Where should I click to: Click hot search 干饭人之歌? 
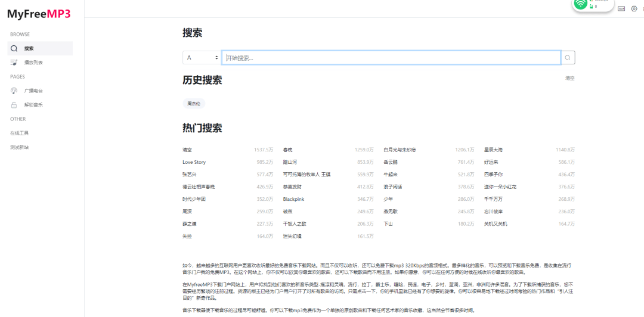[295, 224]
